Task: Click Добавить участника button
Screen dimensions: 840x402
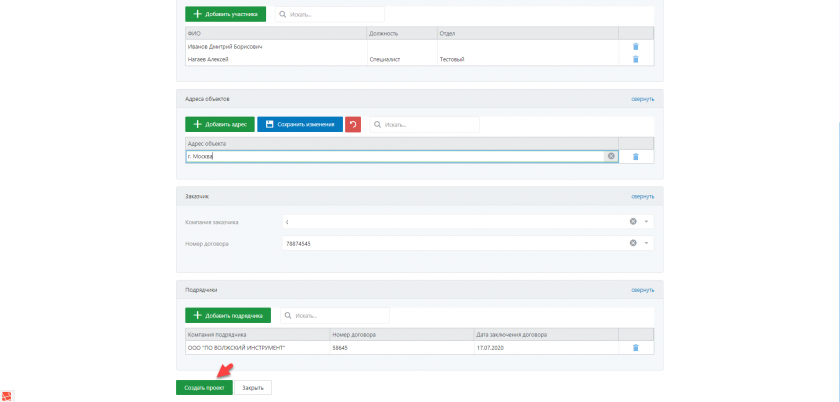Action: point(226,14)
